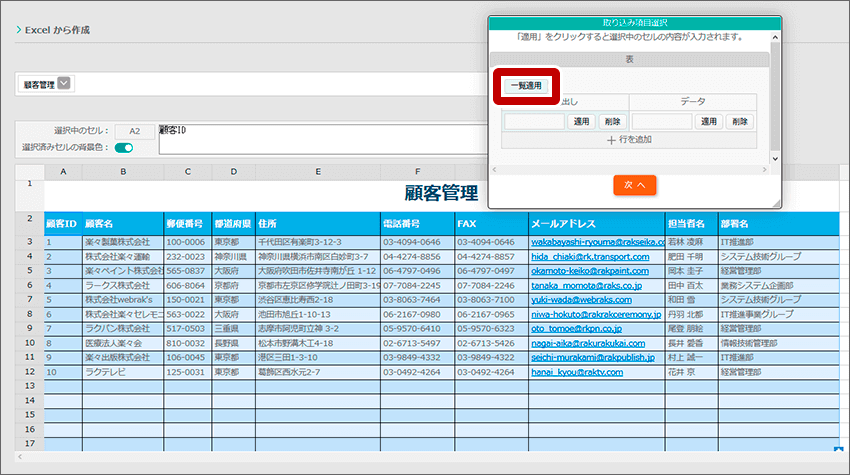The width and height of the screenshot is (850, 475).
Task: Click the FAX header cell
Action: tap(492, 223)
